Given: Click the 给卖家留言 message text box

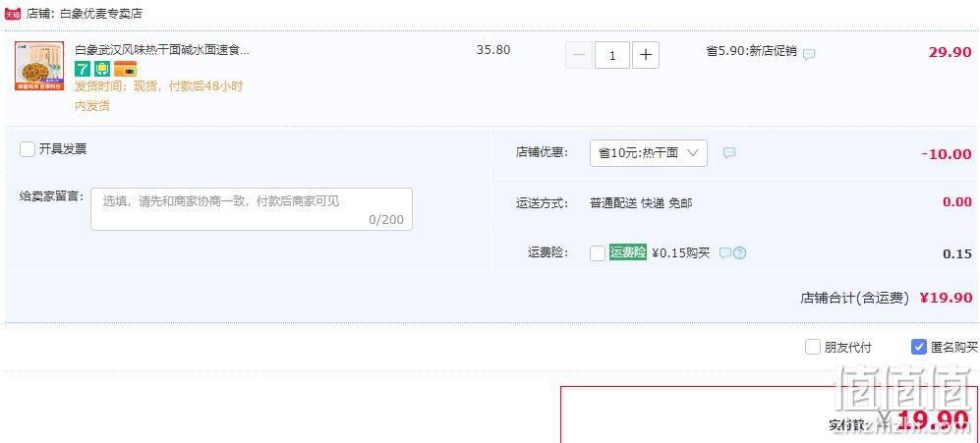Looking at the screenshot, I should [252, 208].
